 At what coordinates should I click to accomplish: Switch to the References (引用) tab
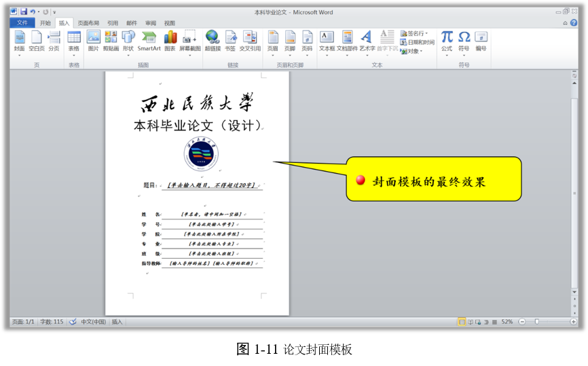(x=113, y=23)
